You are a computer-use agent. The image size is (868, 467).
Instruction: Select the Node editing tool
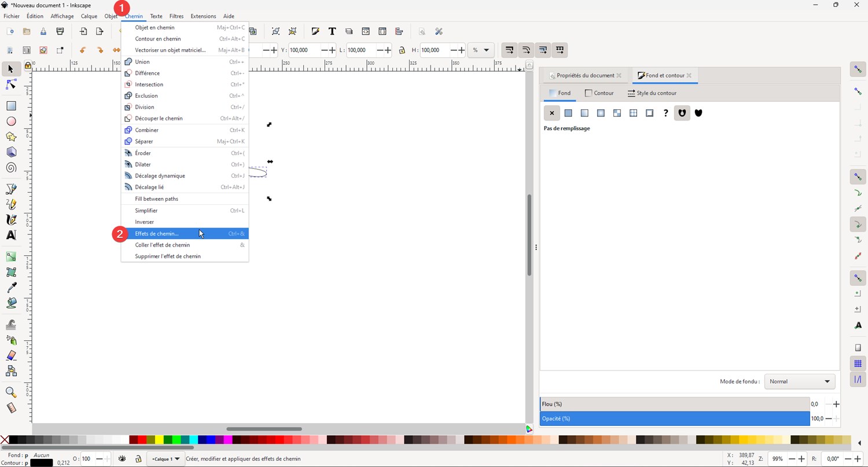pyautogui.click(x=10, y=85)
